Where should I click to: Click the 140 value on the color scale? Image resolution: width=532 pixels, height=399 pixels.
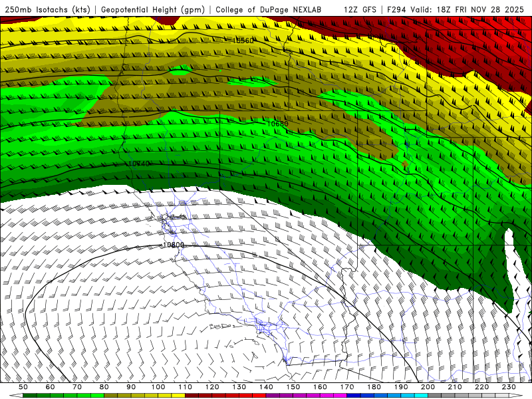point(266,387)
